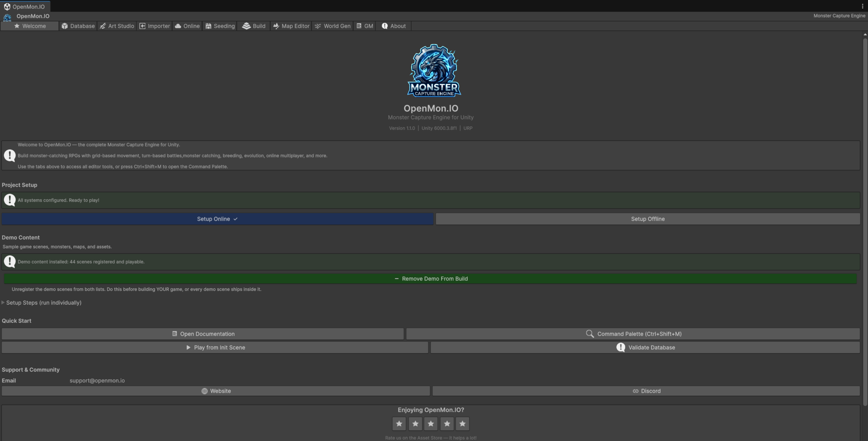The height and width of the screenshot is (441, 868).
Task: Click Remove Demo From Build
Action: [x=430, y=279]
